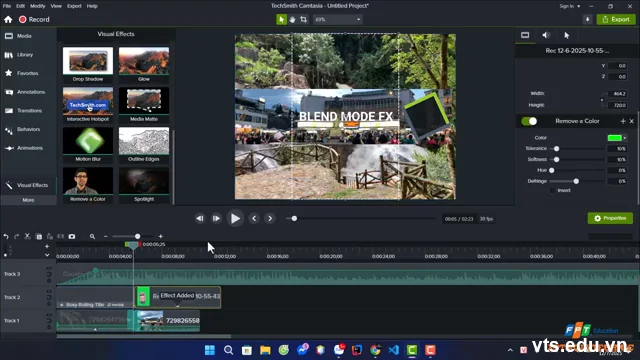Open the Behaviors panel

pos(22,129)
